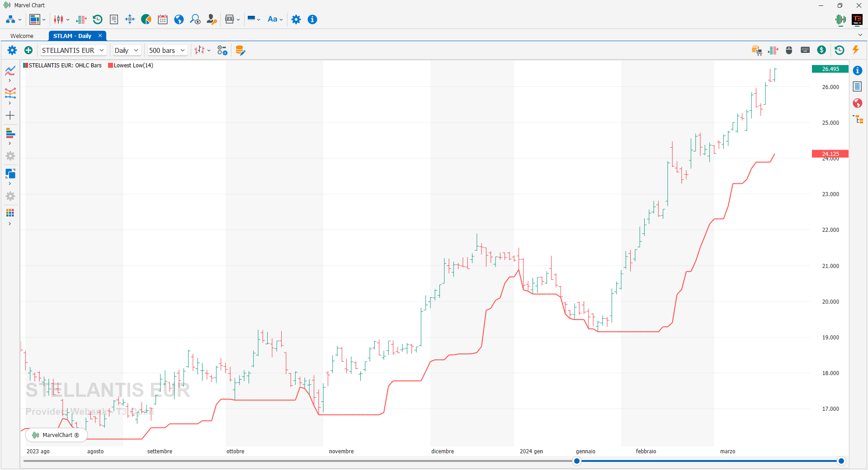
Task: Click the green history clock icon near the lightning bolt
Action: click(839, 50)
